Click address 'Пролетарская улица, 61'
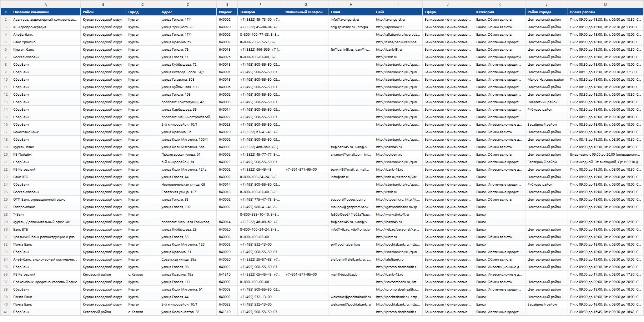This screenshot has height=322, width=644. point(188,154)
